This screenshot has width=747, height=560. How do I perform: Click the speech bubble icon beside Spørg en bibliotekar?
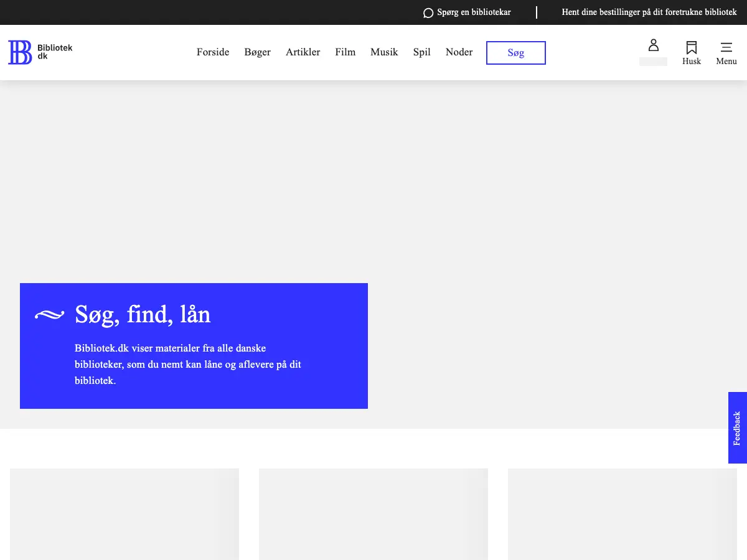coord(428,13)
